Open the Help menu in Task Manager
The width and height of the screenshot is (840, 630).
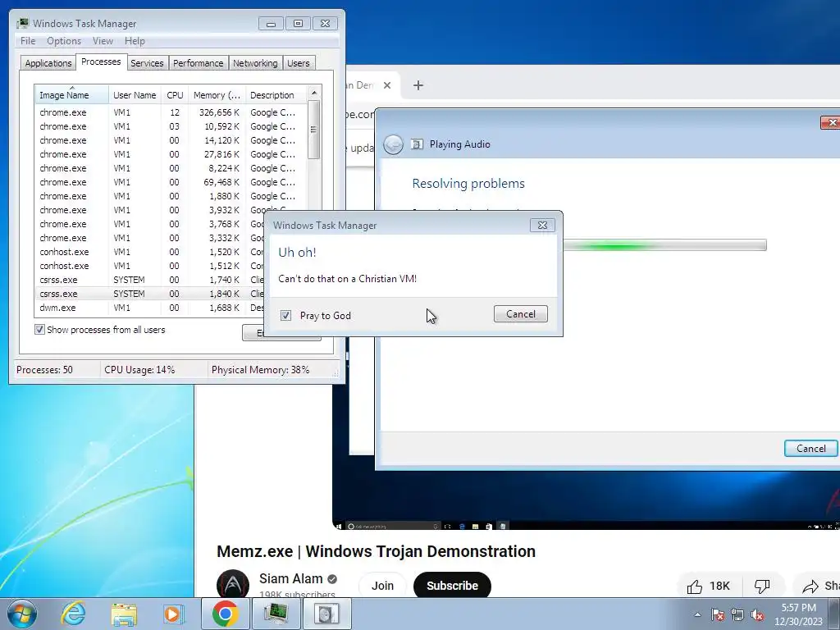pyautogui.click(x=135, y=41)
